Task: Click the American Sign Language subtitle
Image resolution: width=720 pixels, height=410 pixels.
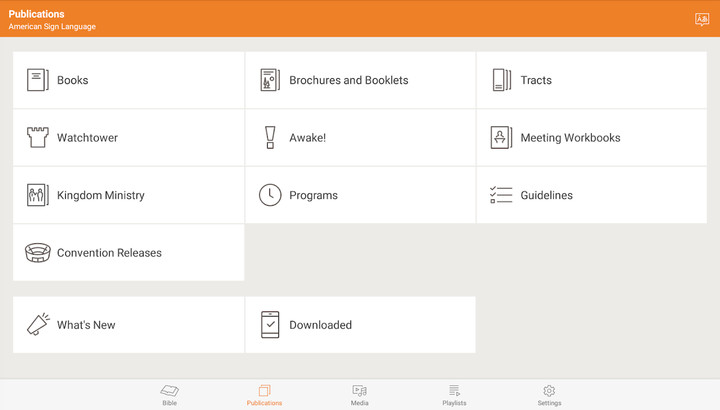Action: (52, 27)
